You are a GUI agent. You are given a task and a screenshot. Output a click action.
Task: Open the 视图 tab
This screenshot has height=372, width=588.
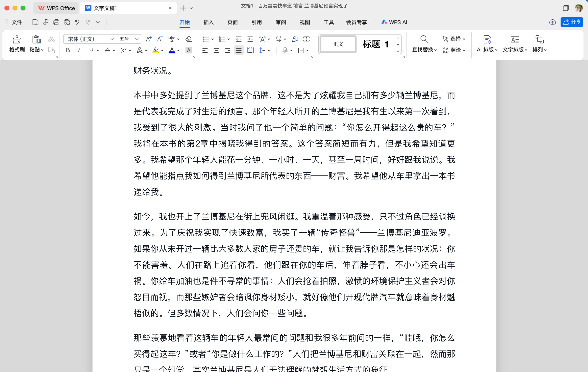[305, 22]
